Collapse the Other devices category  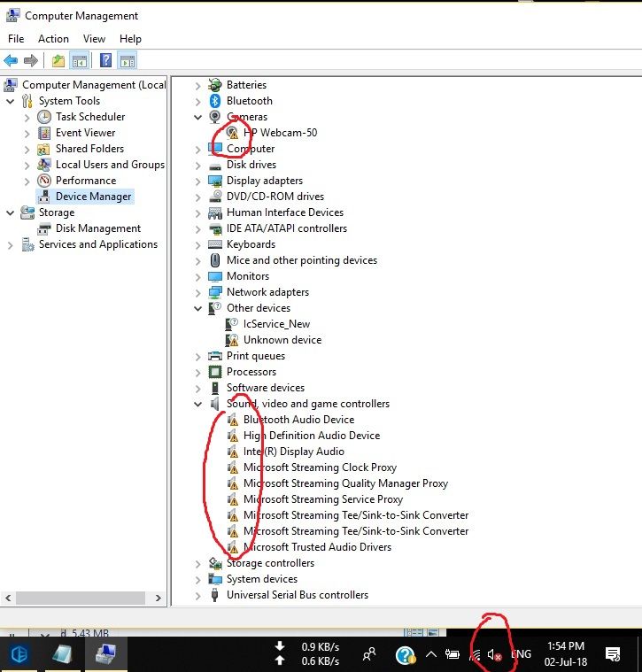pos(197,308)
